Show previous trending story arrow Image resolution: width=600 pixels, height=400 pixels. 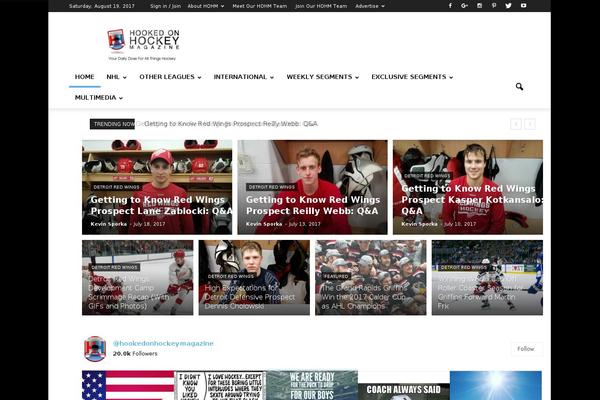pyautogui.click(x=516, y=124)
